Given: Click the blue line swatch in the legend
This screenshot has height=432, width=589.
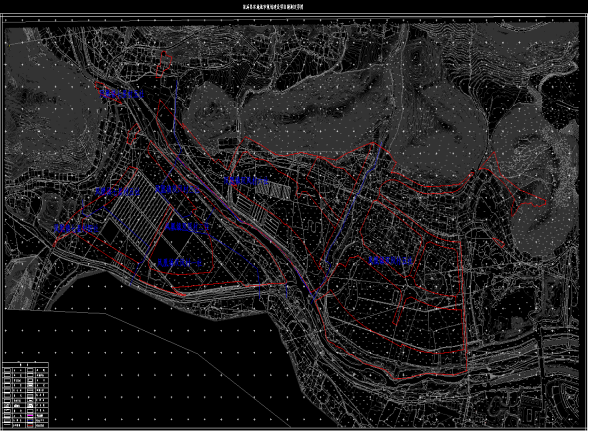Looking at the screenshot, I should (x=30, y=421).
